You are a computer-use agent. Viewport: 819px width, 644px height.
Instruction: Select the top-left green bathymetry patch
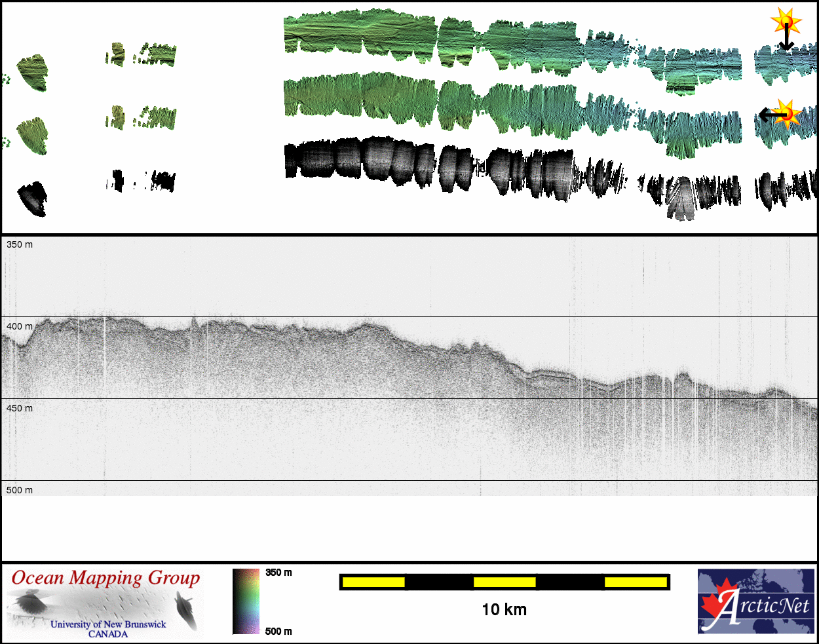pyautogui.click(x=32, y=73)
